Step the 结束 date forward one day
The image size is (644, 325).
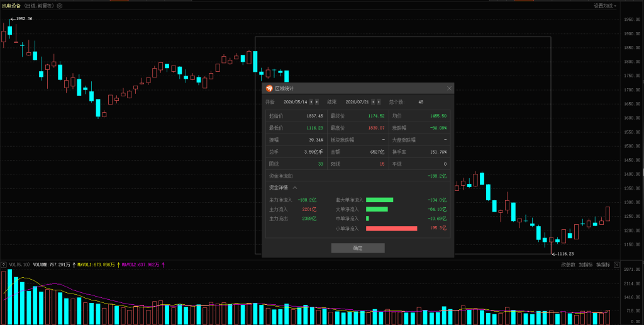379,102
